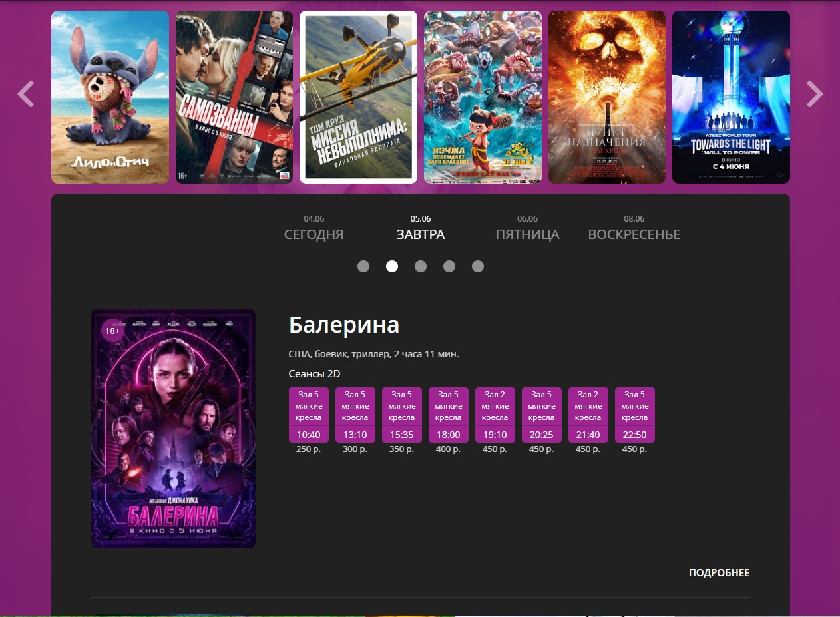Screen dimensions: 840x617
Task: Book the 10:40 session in Зал 5
Action: 309,415
